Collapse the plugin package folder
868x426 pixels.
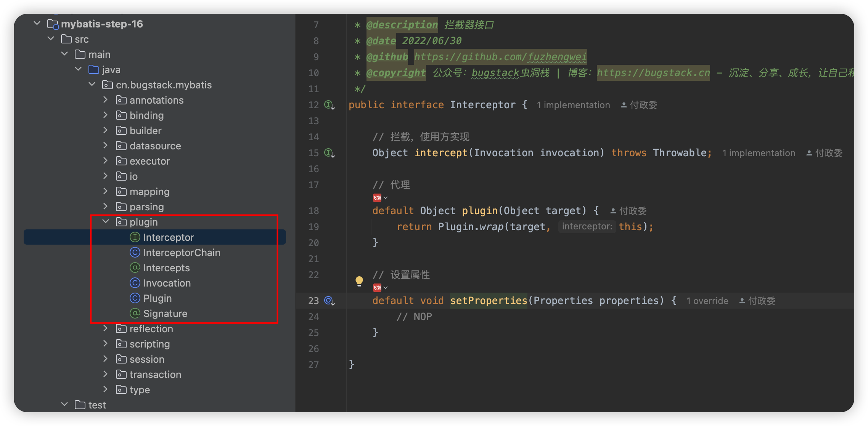pos(106,222)
